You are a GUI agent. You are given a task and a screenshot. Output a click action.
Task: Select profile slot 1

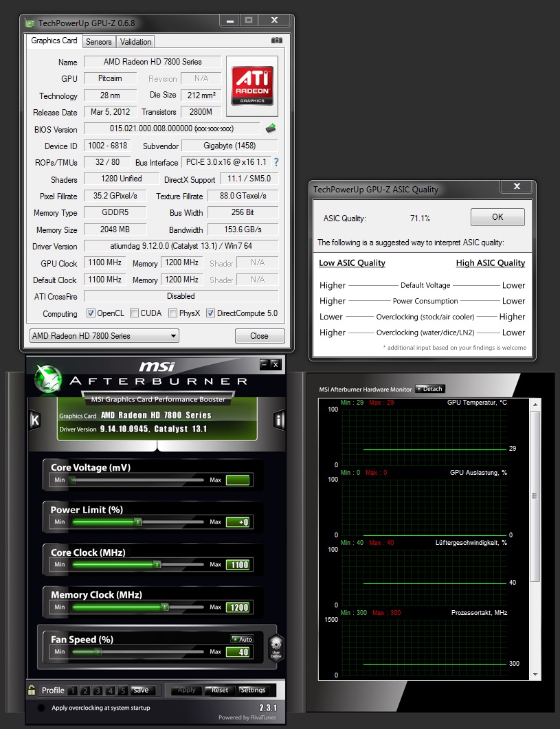73,691
